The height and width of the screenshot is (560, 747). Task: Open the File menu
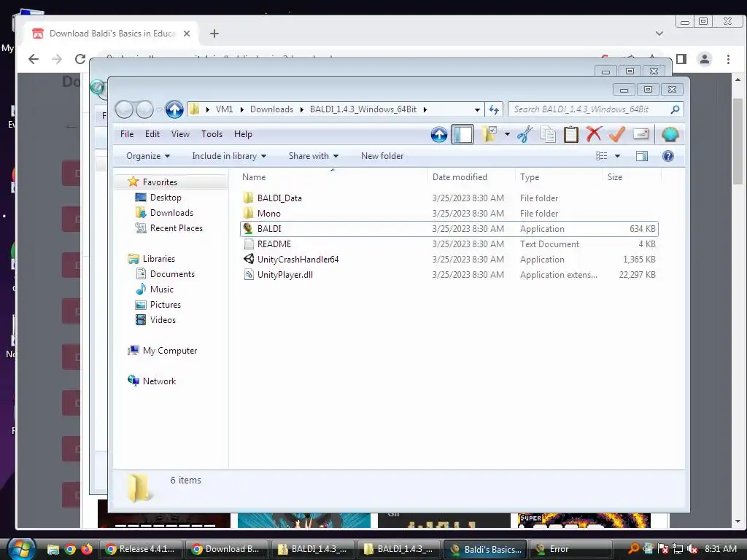tap(127, 134)
